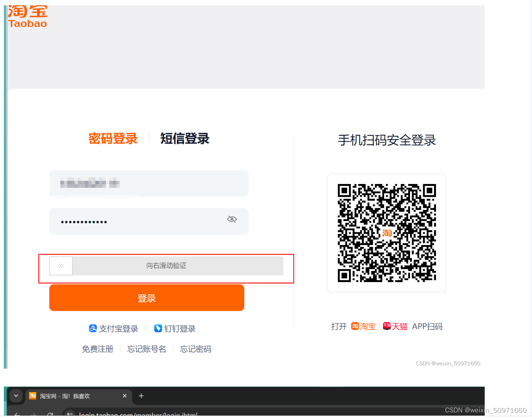Select the DingTalk login icon
Image resolution: width=532 pixels, height=417 pixels.
[x=158, y=328]
